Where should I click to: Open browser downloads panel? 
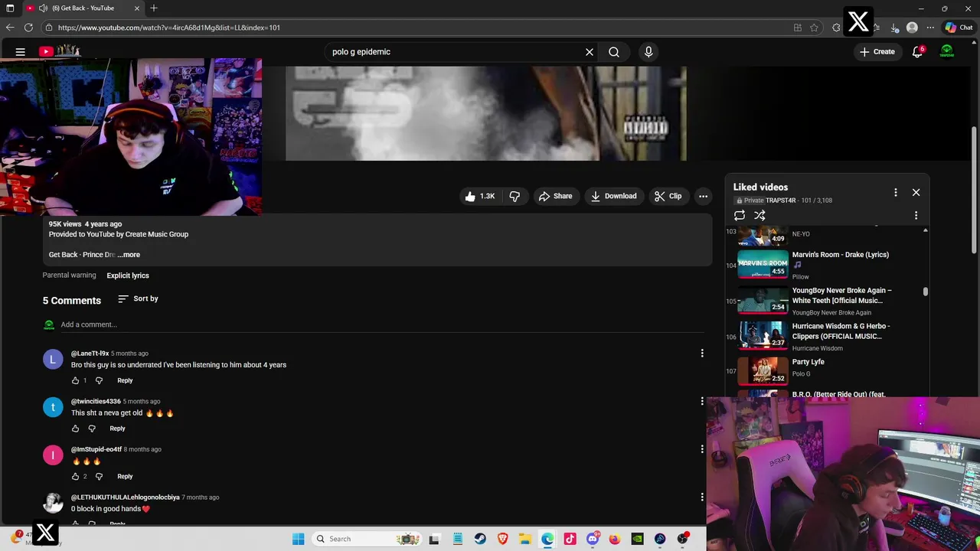[x=894, y=28]
